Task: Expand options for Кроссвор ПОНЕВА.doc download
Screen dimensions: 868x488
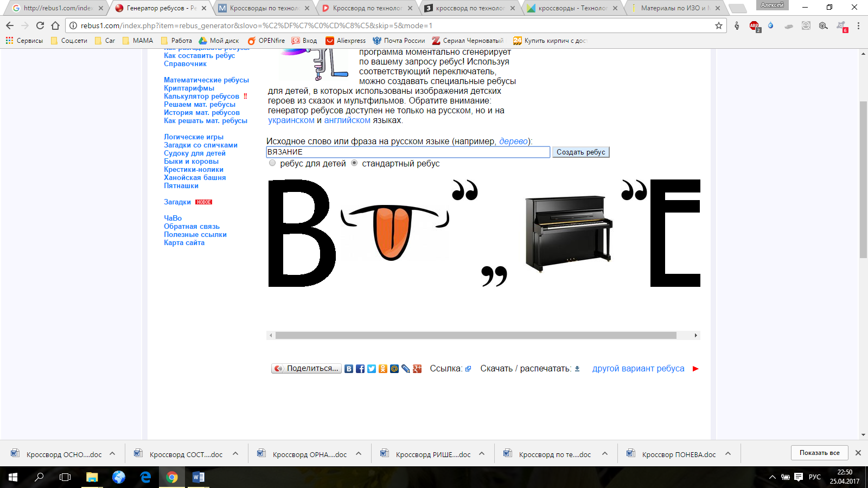Action: click(728, 454)
